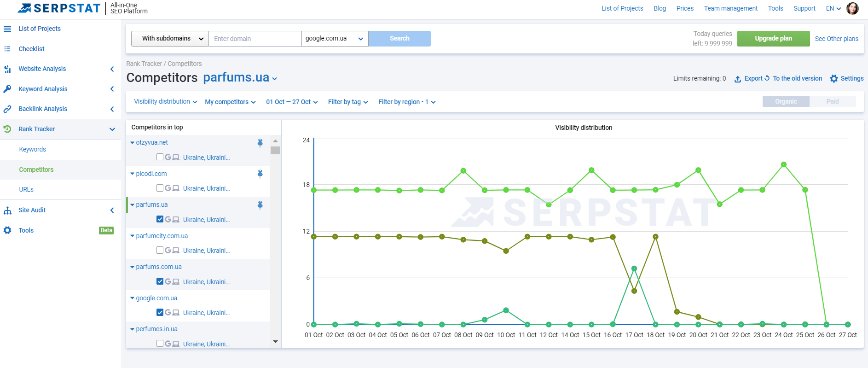Check the otzyvua.net region checkbox

point(160,157)
